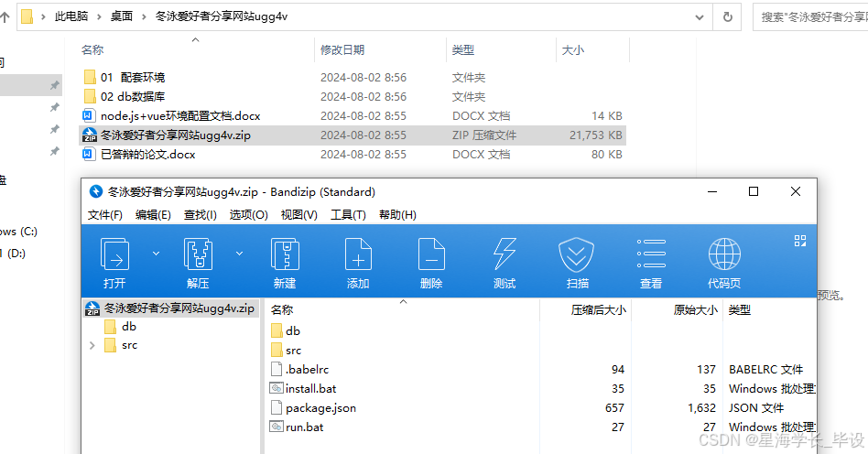Select the (D:) drive in Explorer sidebar

click(x=14, y=254)
